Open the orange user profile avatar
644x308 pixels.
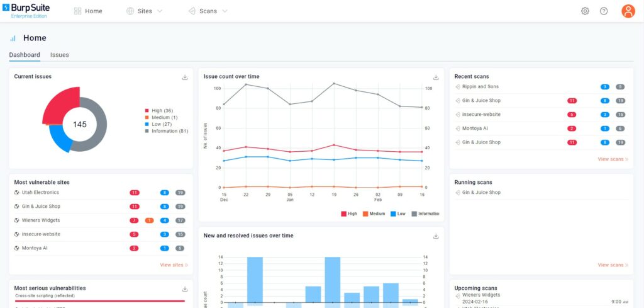tap(628, 11)
